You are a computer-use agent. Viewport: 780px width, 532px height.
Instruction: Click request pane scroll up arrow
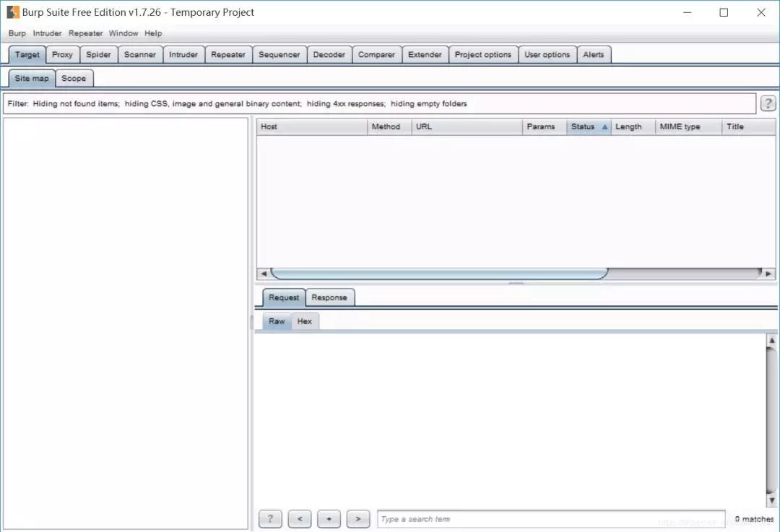pos(771,341)
